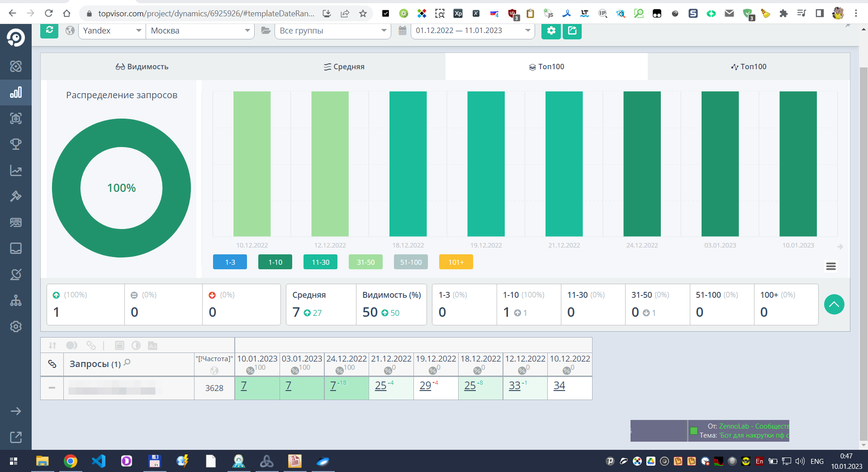This screenshot has height=472, width=868.
Task: Toggle the 31-50 legend series
Action: 365,262
